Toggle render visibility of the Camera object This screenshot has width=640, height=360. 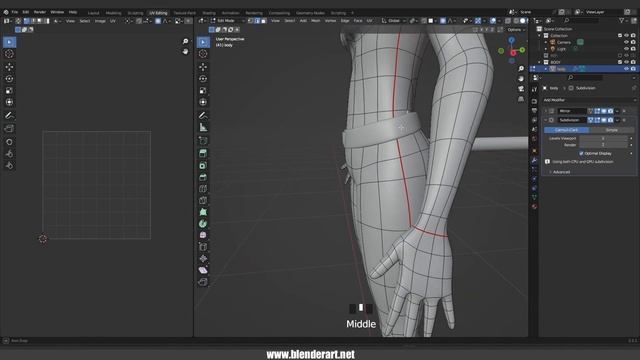(633, 42)
